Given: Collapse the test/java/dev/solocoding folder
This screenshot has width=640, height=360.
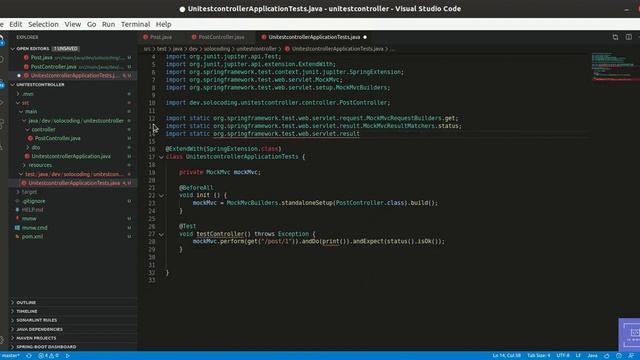Looking at the screenshot, I should tap(73, 174).
